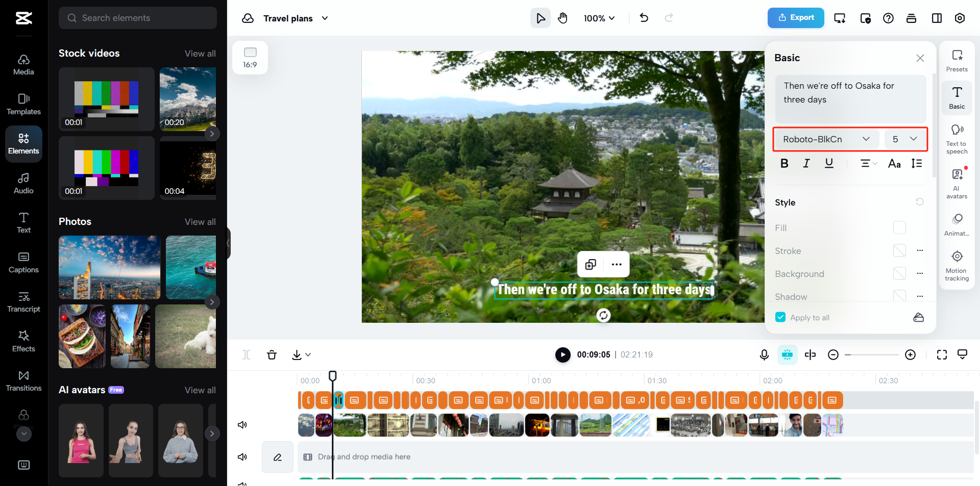Open the Transitions sidebar tab

[23, 381]
